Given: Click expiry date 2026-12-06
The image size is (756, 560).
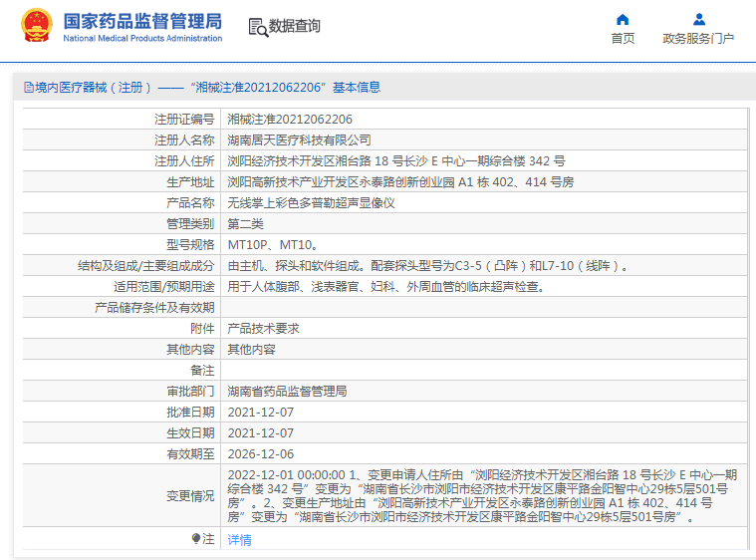Looking at the screenshot, I should [x=261, y=454].
